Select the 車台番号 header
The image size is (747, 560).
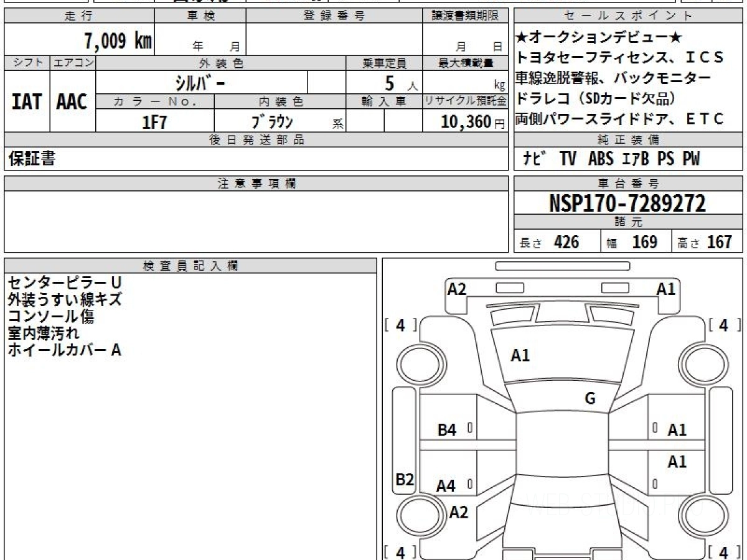pos(629,184)
